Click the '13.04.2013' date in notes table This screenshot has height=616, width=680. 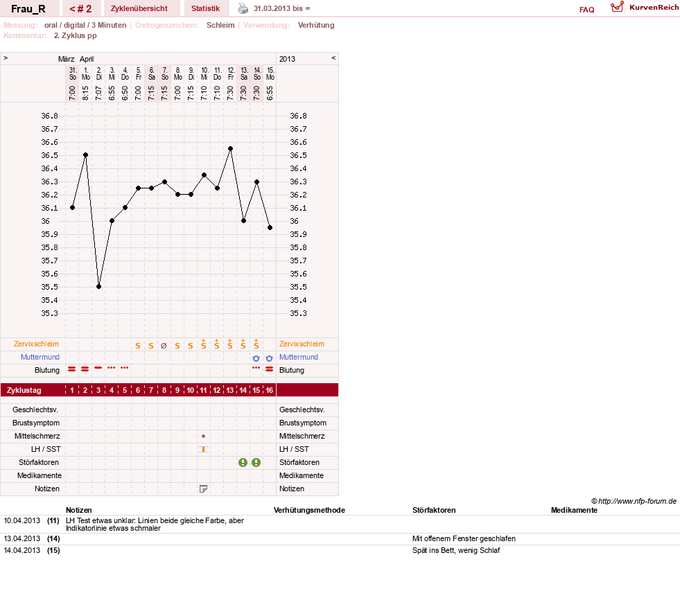coord(21,539)
